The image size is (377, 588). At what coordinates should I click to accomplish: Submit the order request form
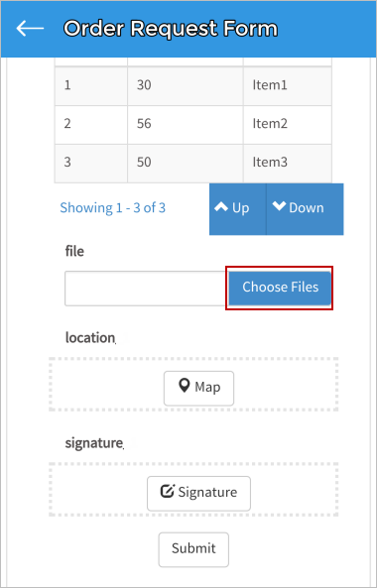[193, 549]
